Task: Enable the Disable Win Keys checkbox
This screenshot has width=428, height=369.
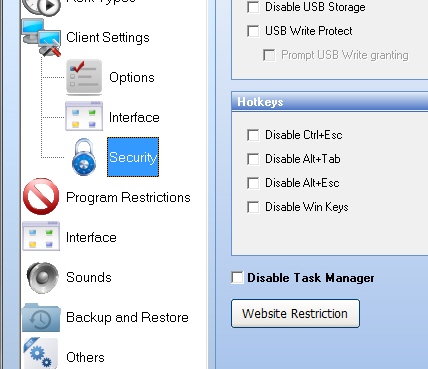Action: point(253,207)
